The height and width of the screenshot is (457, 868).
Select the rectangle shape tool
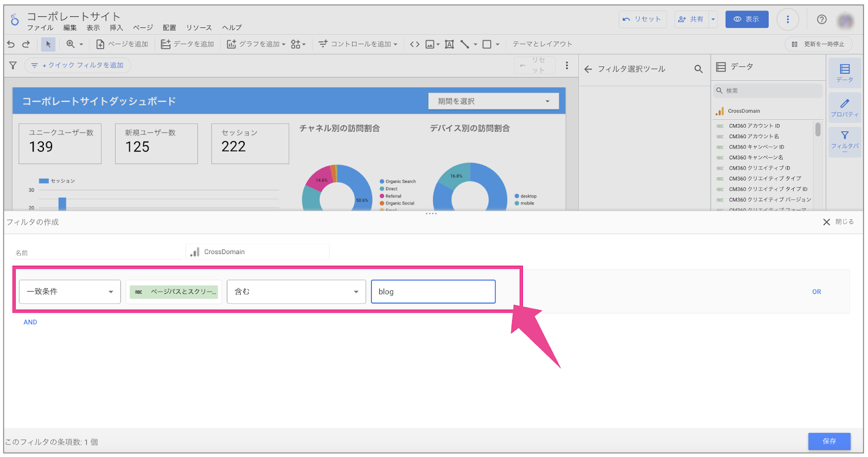tap(487, 44)
